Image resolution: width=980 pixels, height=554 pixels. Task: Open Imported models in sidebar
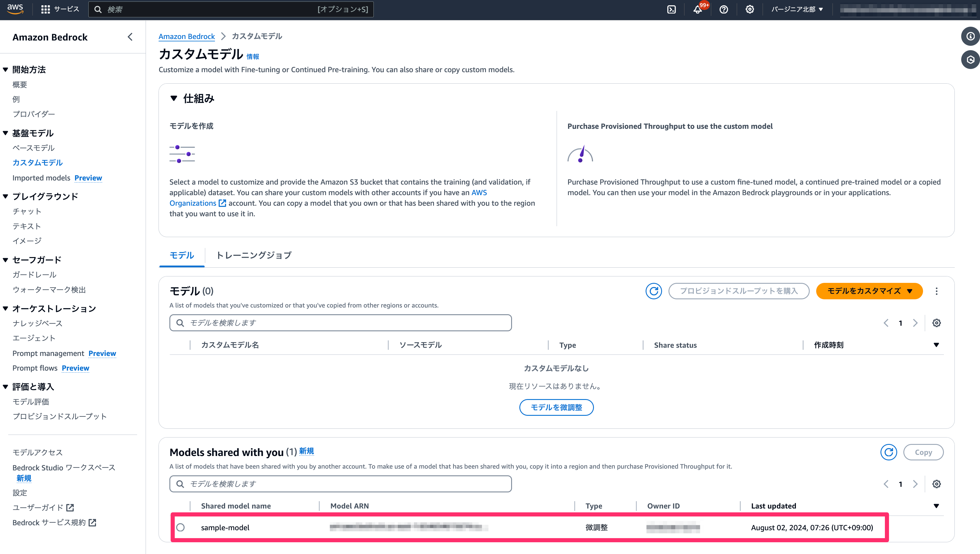pos(41,178)
